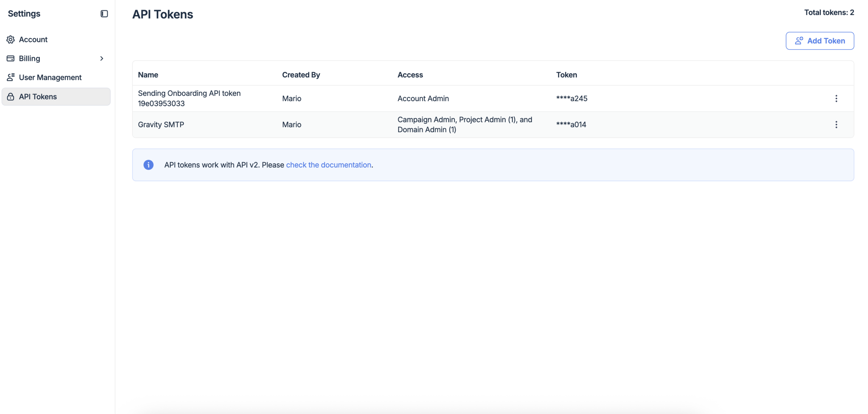
Task: Click the Settings sidebar title
Action: coord(24,14)
